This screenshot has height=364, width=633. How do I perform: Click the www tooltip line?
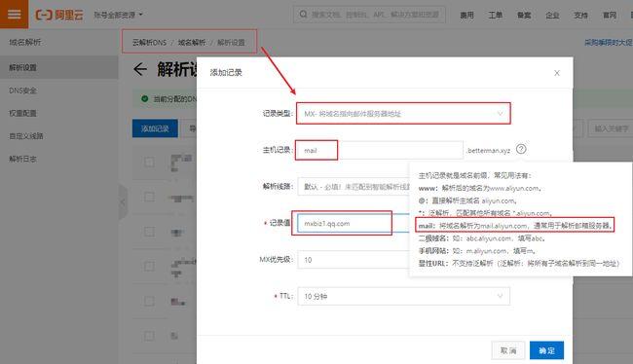point(480,188)
